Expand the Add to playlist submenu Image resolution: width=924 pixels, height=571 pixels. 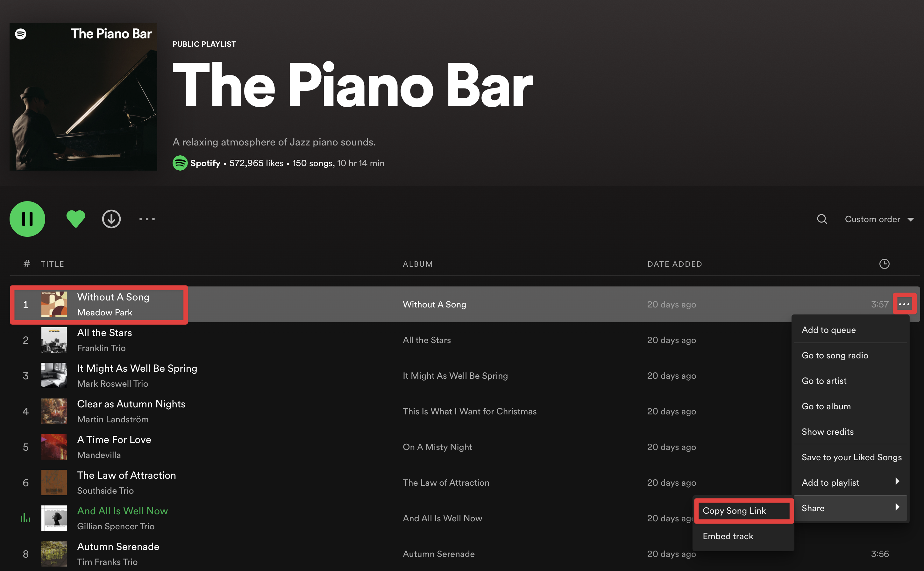[x=850, y=483]
